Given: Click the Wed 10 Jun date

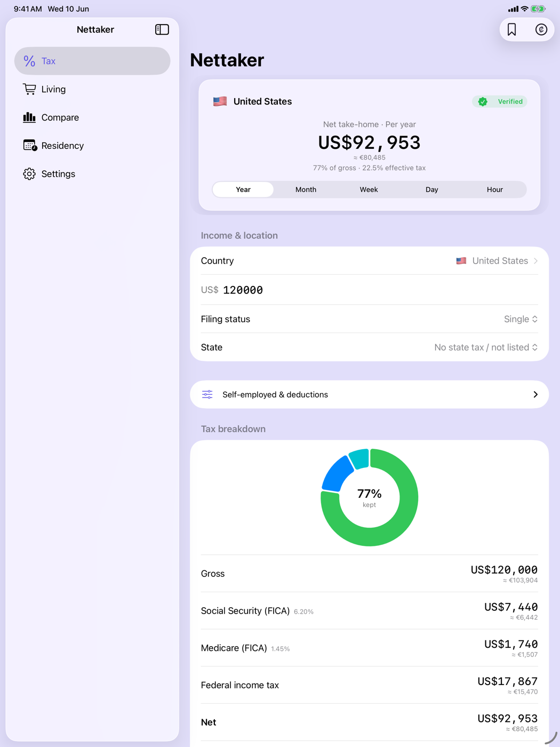Looking at the screenshot, I should click(x=68, y=9).
